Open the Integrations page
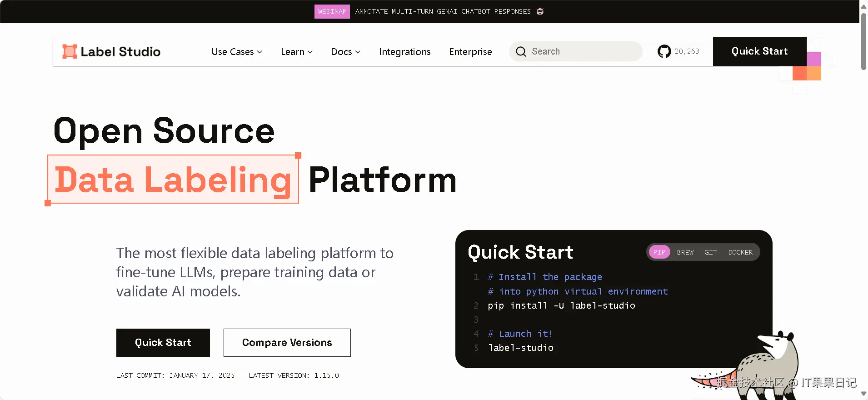 pyautogui.click(x=404, y=52)
